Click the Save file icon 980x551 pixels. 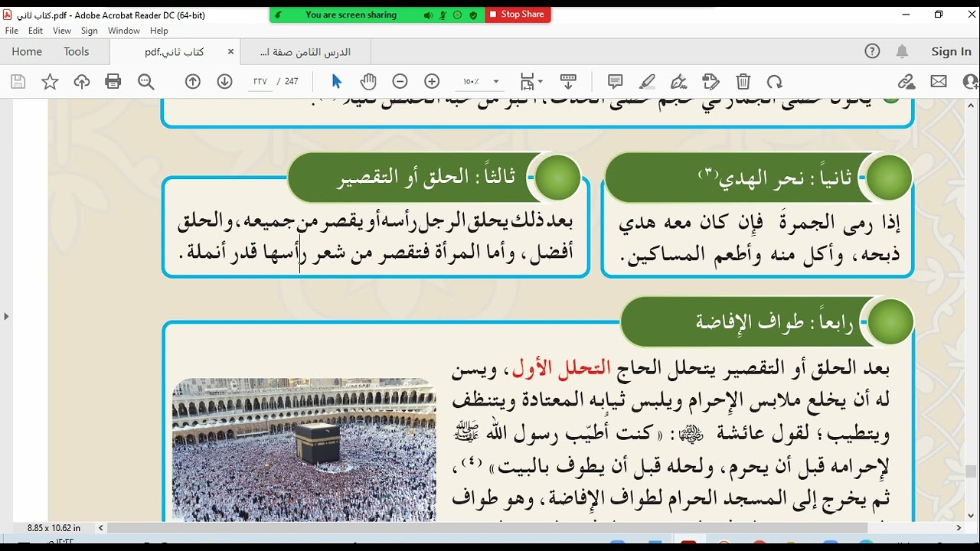(18, 82)
